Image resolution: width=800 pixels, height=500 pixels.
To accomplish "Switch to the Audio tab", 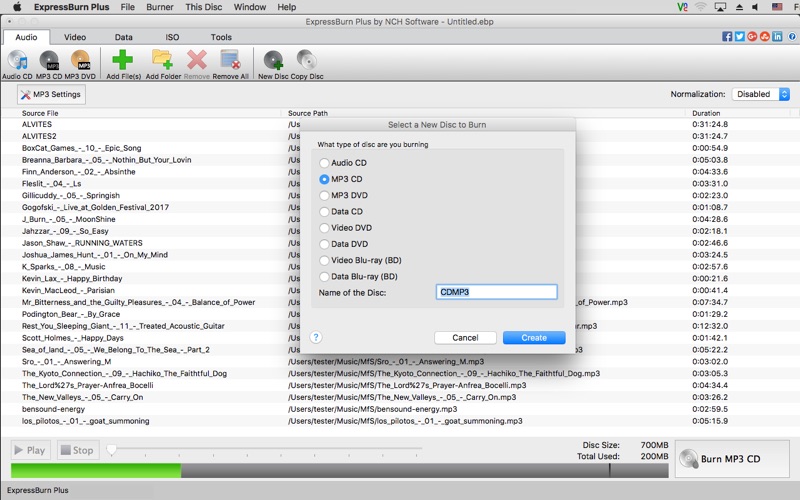I will click(x=26, y=37).
